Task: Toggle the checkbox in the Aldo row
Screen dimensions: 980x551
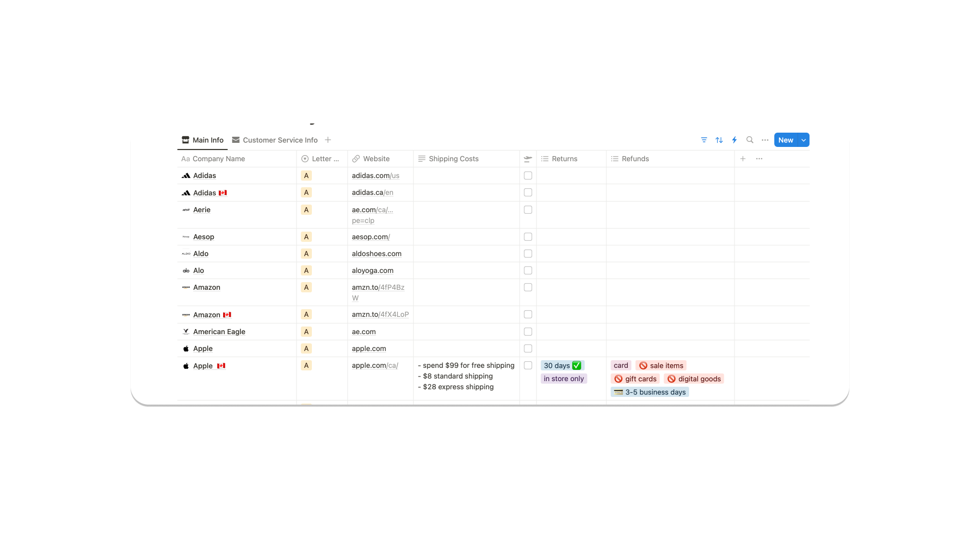Action: click(x=528, y=254)
